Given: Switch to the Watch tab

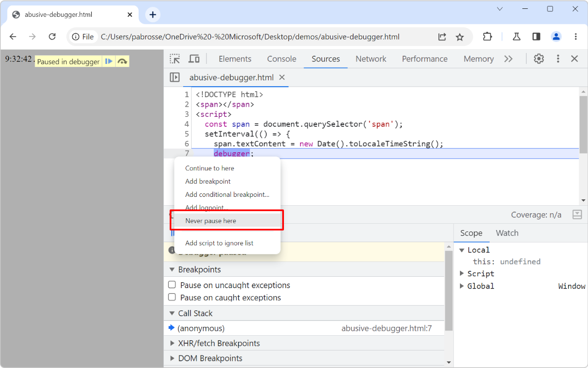Looking at the screenshot, I should 507,233.
